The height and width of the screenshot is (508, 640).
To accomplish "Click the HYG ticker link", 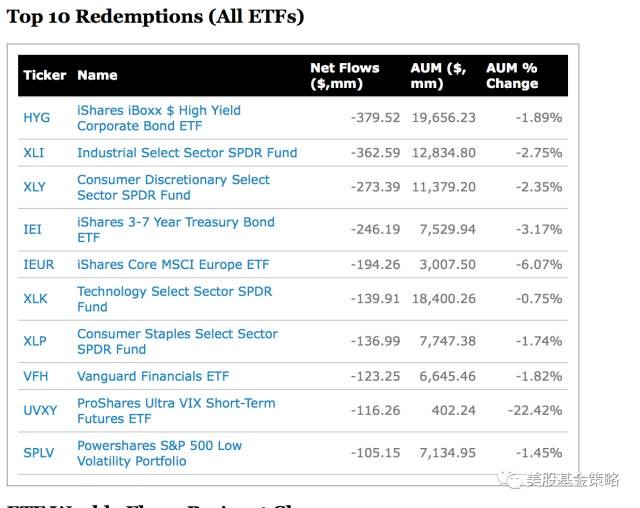I will 36,118.
